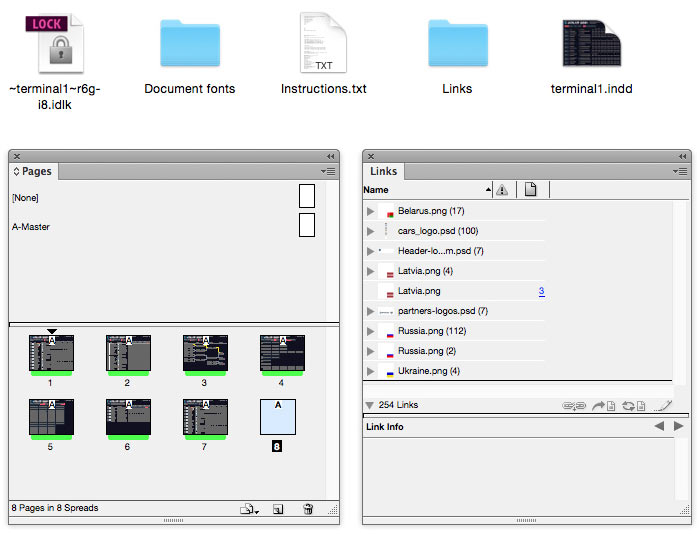Expand the Russia.png (112) link group
Viewport: 700px width, 534px height.
[x=371, y=331]
